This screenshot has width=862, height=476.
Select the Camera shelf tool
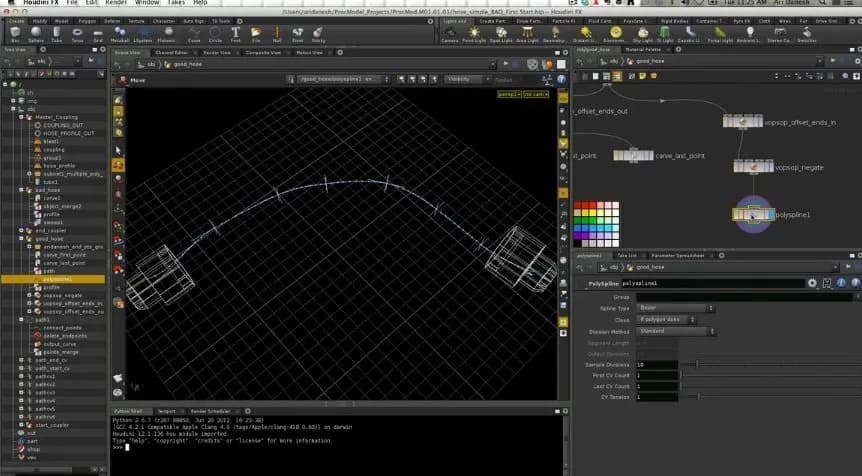pyautogui.click(x=449, y=34)
